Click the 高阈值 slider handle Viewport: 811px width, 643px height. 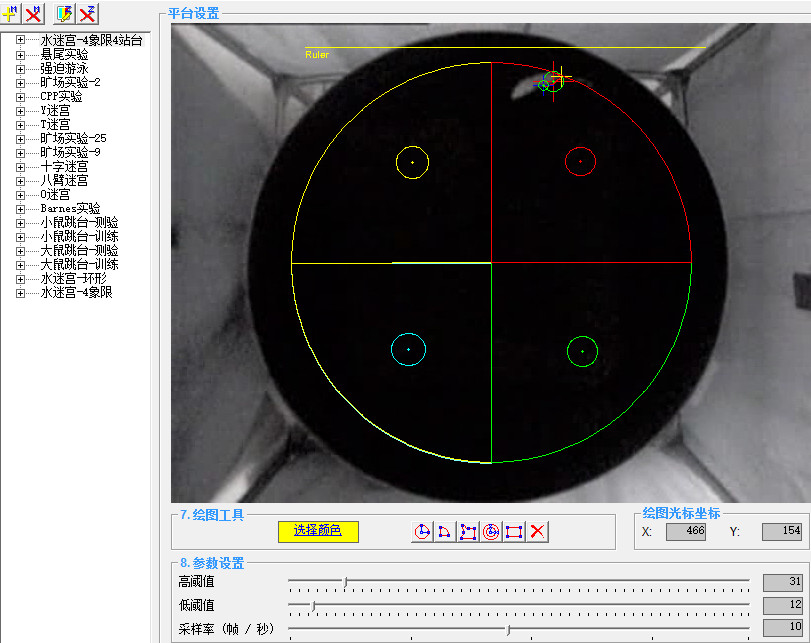pyautogui.click(x=346, y=582)
